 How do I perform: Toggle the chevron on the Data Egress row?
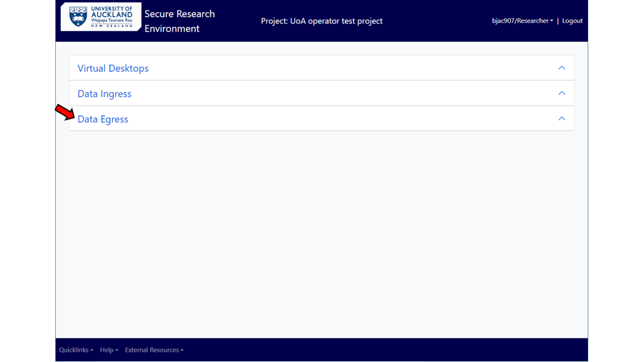click(x=562, y=119)
